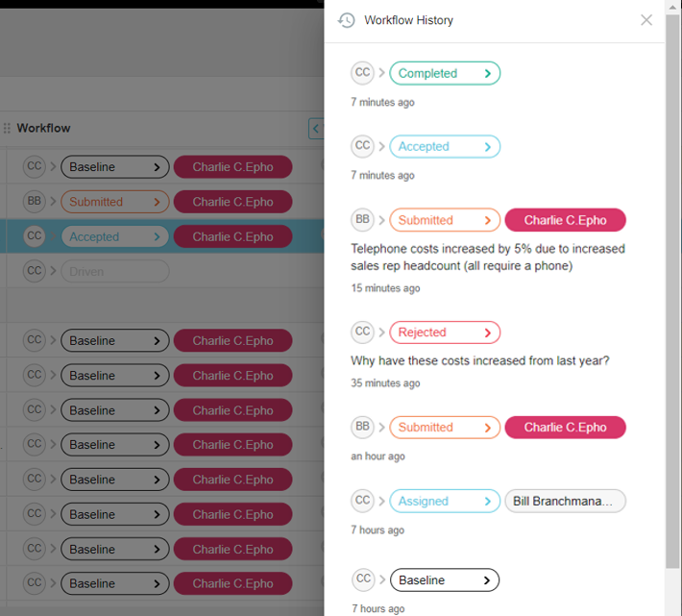Open the Assigned status pill in history
Viewport: 682px width, 616px height.
click(x=444, y=501)
